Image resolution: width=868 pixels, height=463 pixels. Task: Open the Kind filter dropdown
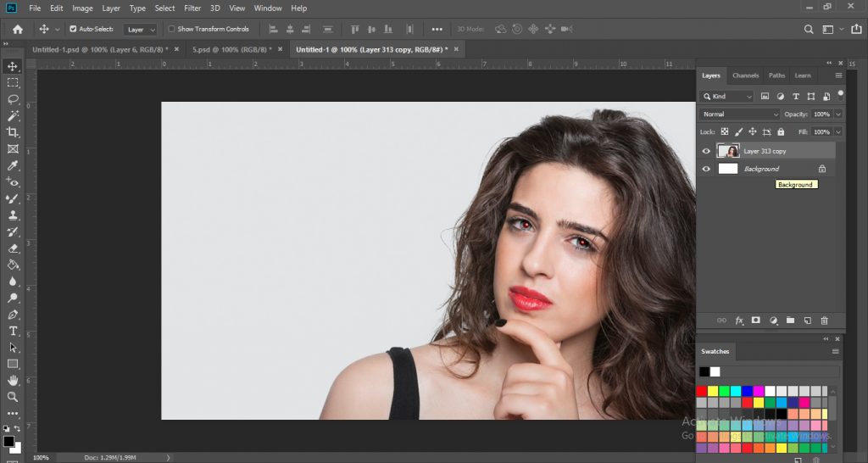727,97
